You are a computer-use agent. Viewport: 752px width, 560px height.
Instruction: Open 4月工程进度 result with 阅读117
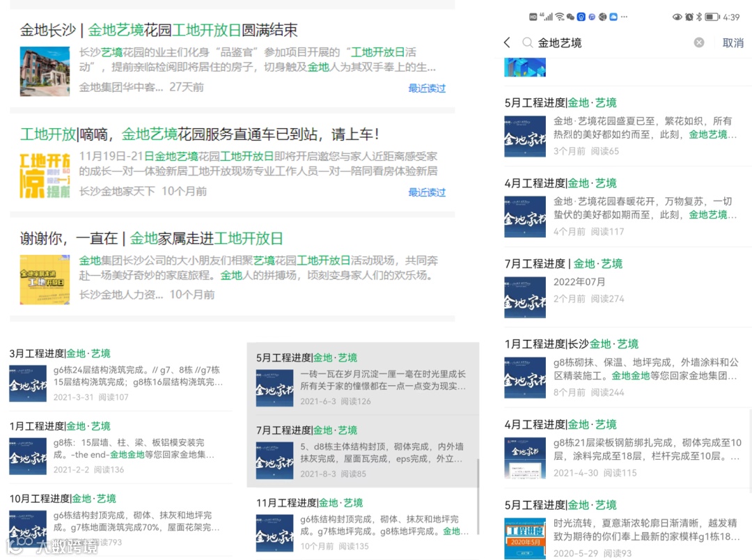point(561,182)
